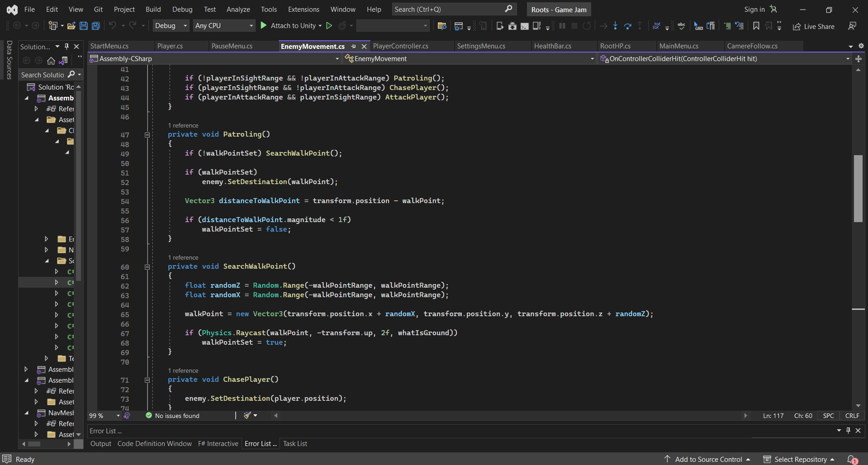Collapse the SearchWalkPoint method outline
The height and width of the screenshot is (465, 868).
147,267
